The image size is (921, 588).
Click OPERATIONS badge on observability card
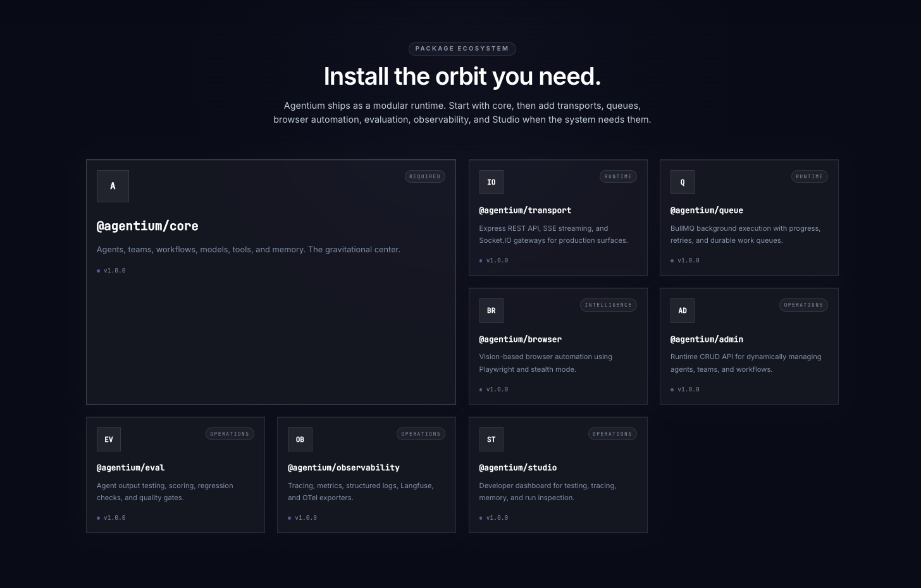421,434
